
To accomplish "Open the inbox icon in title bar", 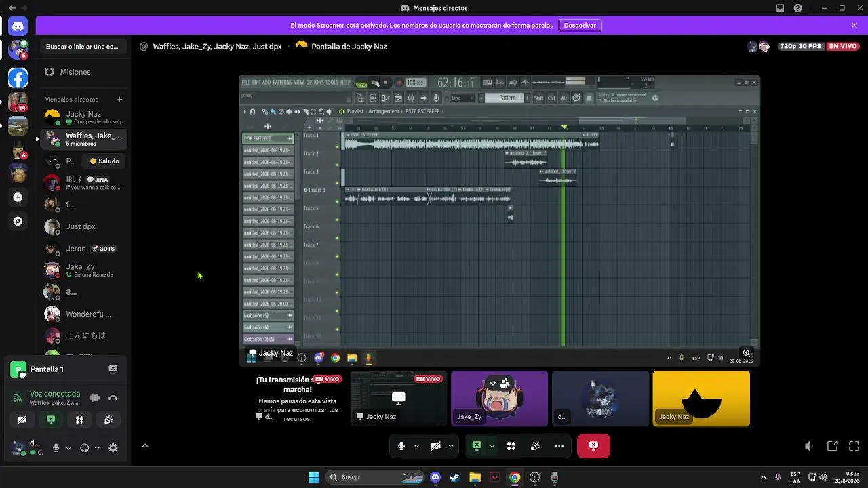I will point(780,8).
